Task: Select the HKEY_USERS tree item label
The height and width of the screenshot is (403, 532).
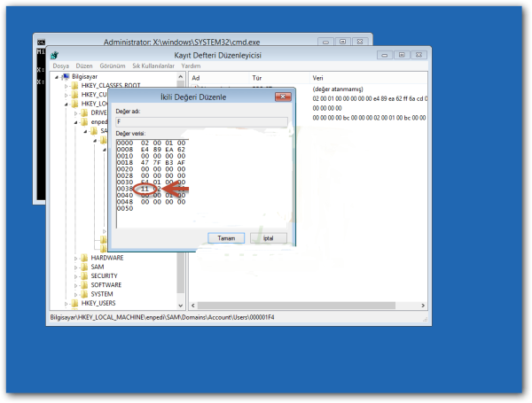Action: (x=98, y=303)
